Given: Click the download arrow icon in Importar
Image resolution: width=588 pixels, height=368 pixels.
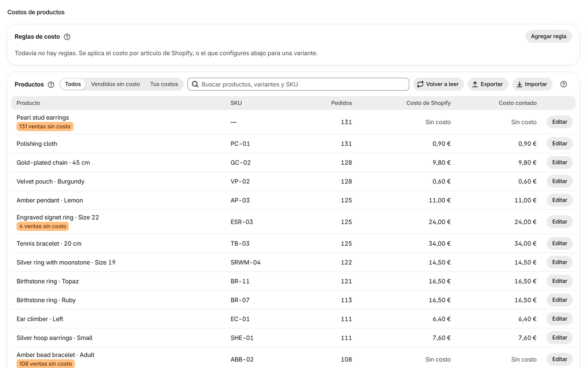Looking at the screenshot, I should coord(520,84).
